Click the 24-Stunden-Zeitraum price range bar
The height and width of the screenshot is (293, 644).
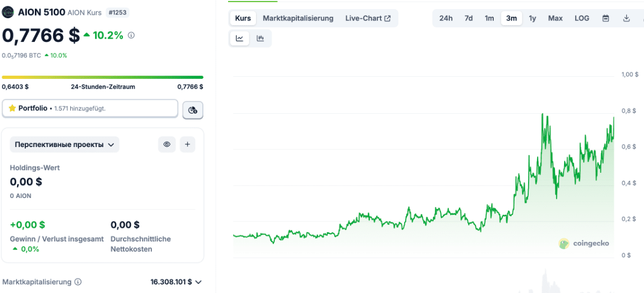(x=103, y=77)
